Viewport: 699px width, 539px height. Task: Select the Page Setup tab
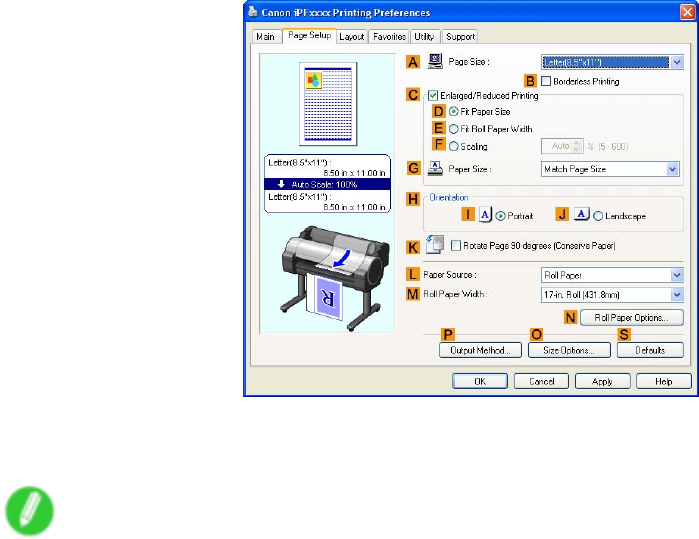coord(309,35)
